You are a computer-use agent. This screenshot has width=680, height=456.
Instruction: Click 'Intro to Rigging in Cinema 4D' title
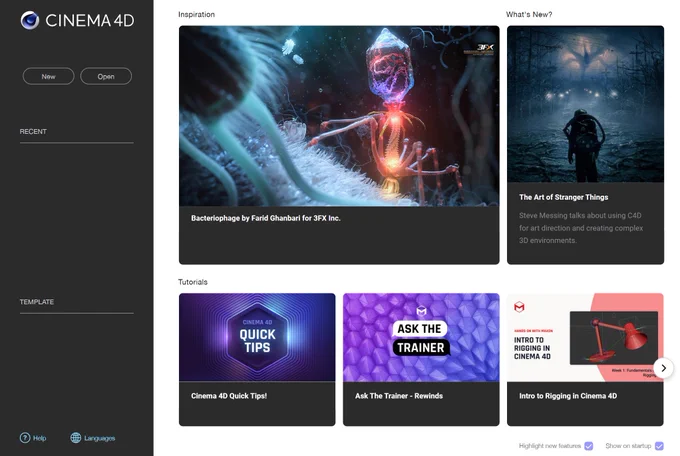point(568,396)
